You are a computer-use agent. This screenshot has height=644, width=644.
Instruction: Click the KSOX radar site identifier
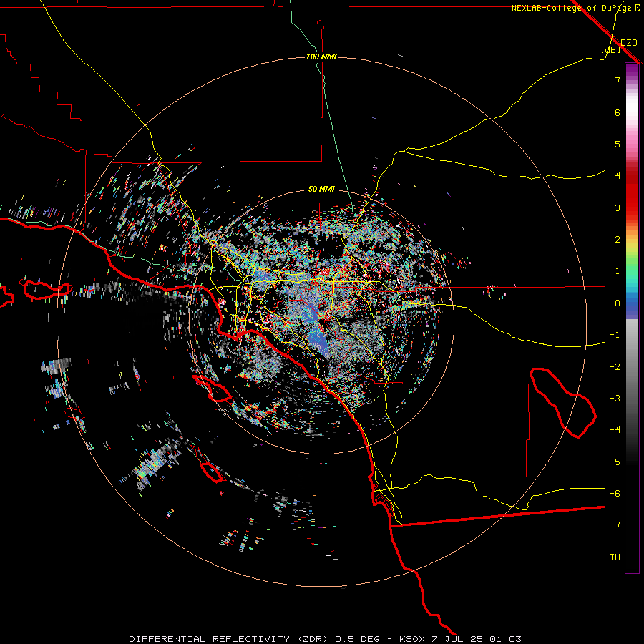click(412, 639)
